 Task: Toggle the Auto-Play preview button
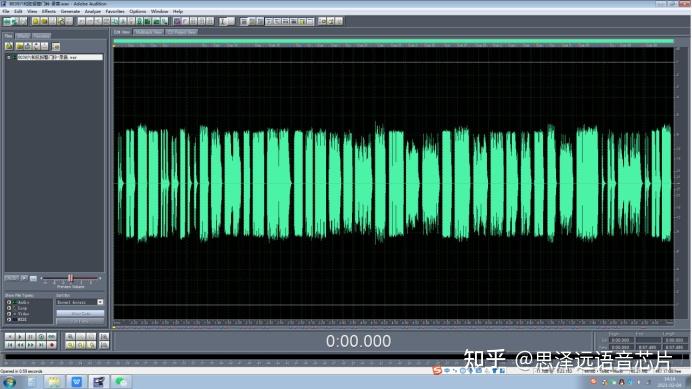click(x=11, y=278)
